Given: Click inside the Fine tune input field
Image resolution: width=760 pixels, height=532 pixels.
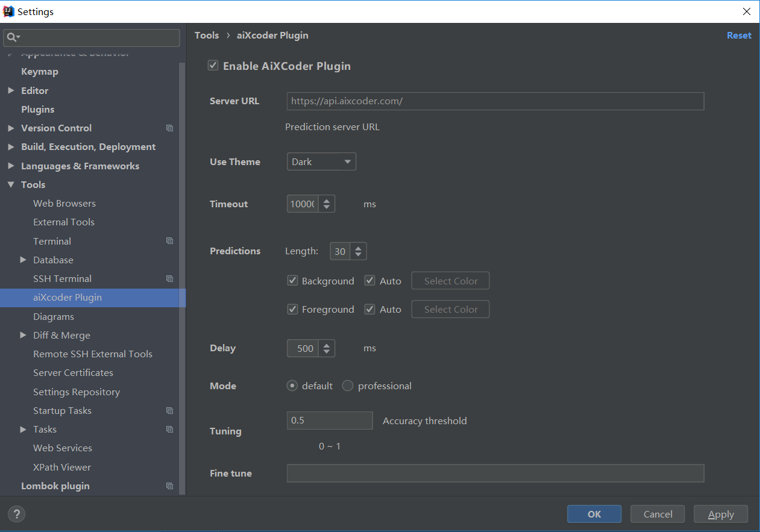Looking at the screenshot, I should point(495,473).
